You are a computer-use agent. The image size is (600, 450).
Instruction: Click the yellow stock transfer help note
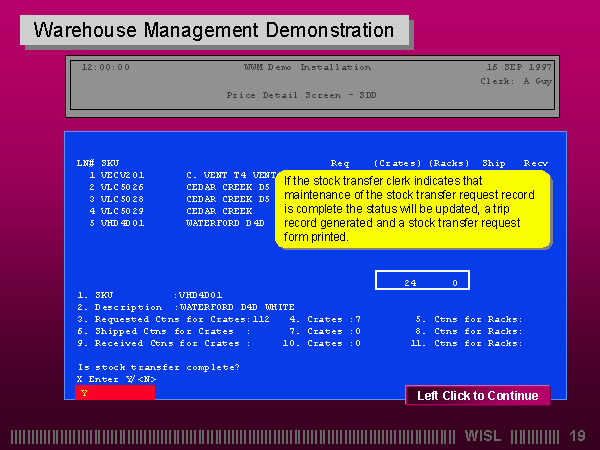pyautogui.click(x=413, y=209)
